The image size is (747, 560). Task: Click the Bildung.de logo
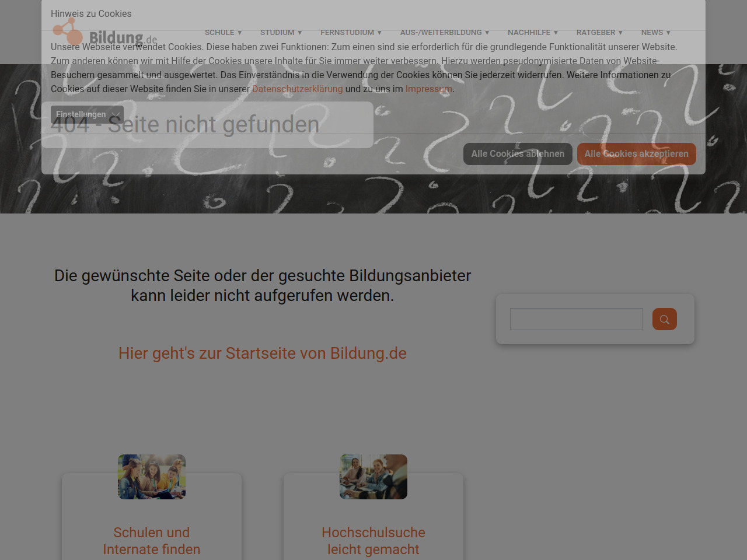point(105,33)
